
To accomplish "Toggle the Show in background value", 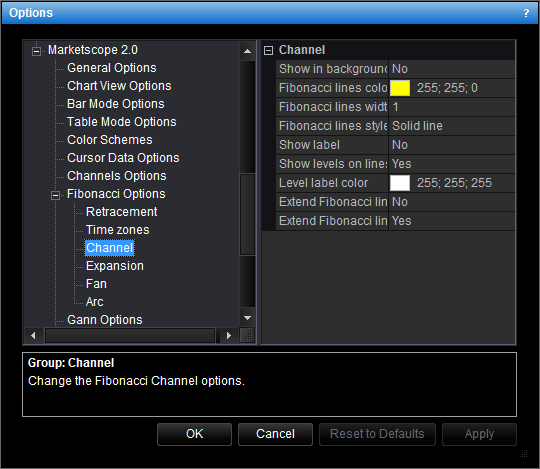I will 452,69.
